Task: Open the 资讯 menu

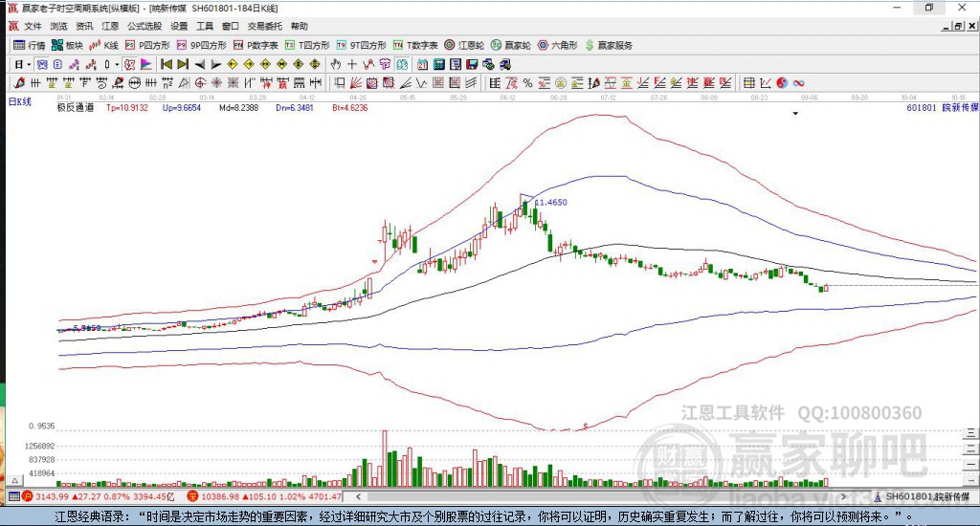Action: click(84, 26)
